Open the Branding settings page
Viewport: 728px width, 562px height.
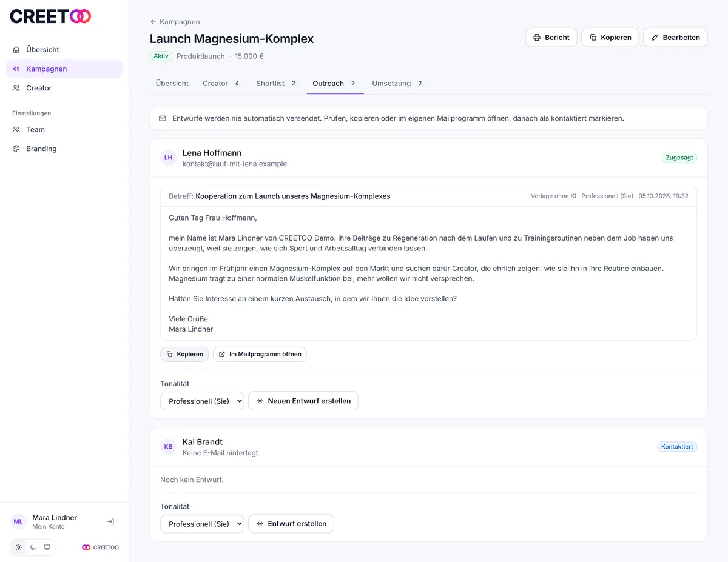tap(64, 149)
